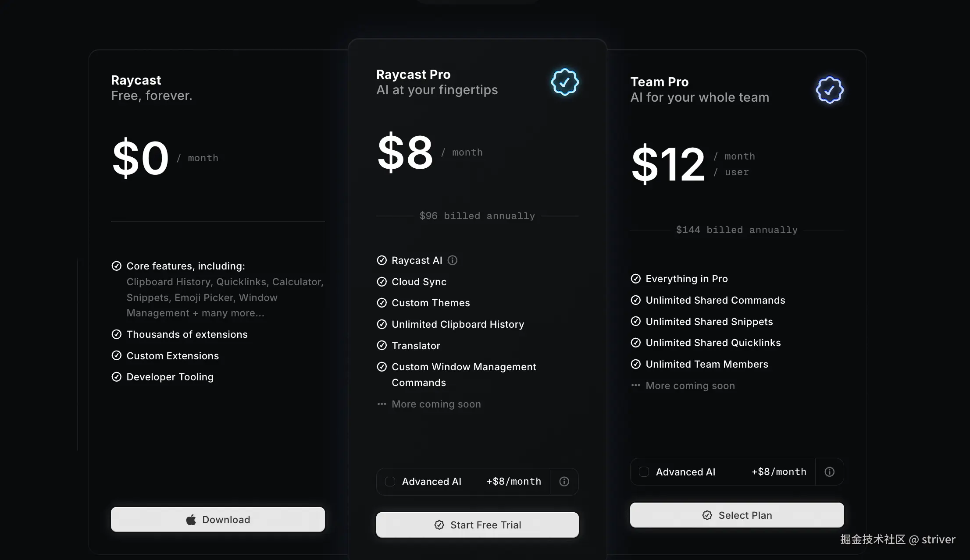The height and width of the screenshot is (560, 970).
Task: Open the Advanced AI info icon in Raycast Pro
Action: tap(564, 482)
